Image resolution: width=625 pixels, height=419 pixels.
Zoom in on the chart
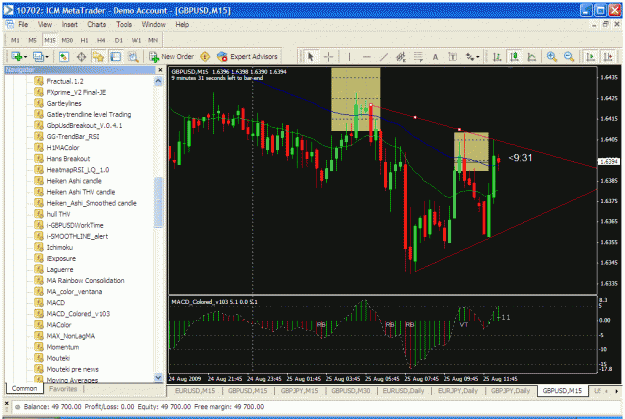[x=552, y=57]
